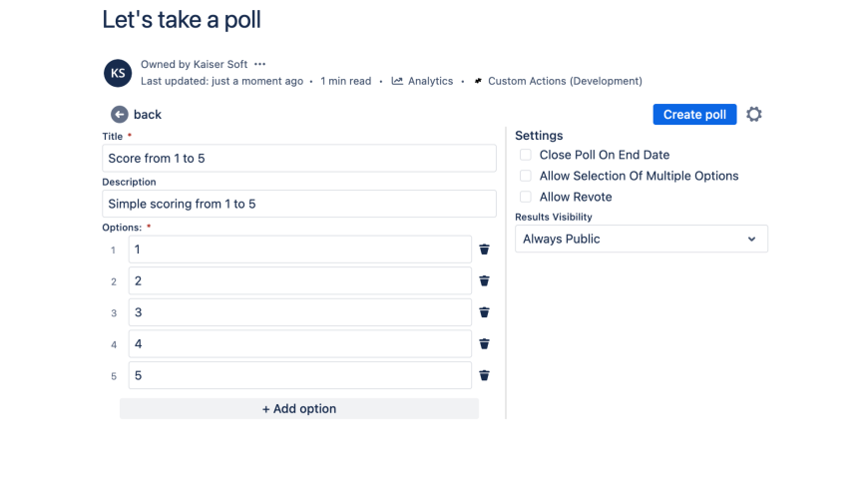Image resolution: width=868 pixels, height=493 pixels.
Task: Delete option 5 with trash icon
Action: [x=484, y=375]
